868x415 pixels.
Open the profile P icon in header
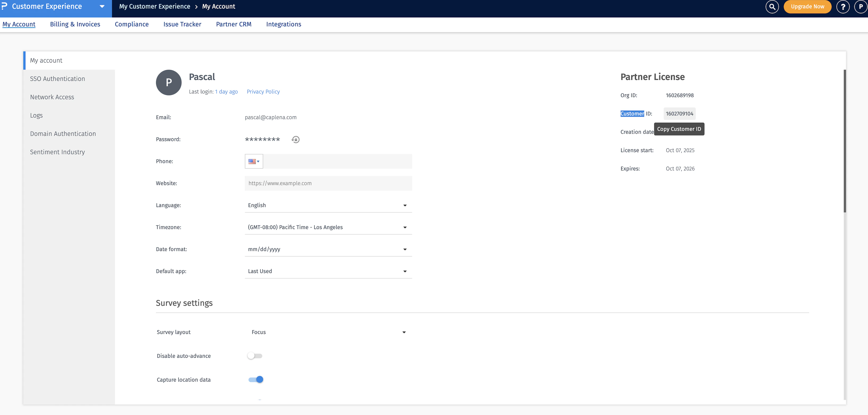point(861,7)
